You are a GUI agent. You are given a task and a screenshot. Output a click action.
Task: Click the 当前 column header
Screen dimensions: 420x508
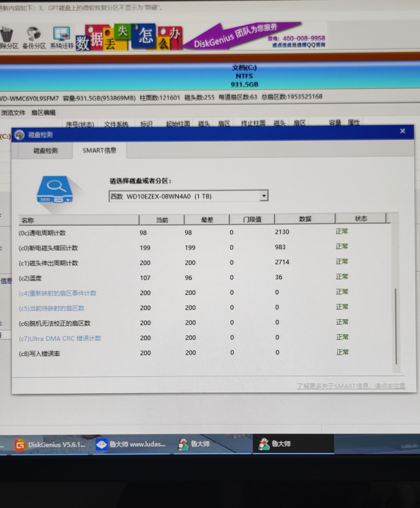coord(162,220)
